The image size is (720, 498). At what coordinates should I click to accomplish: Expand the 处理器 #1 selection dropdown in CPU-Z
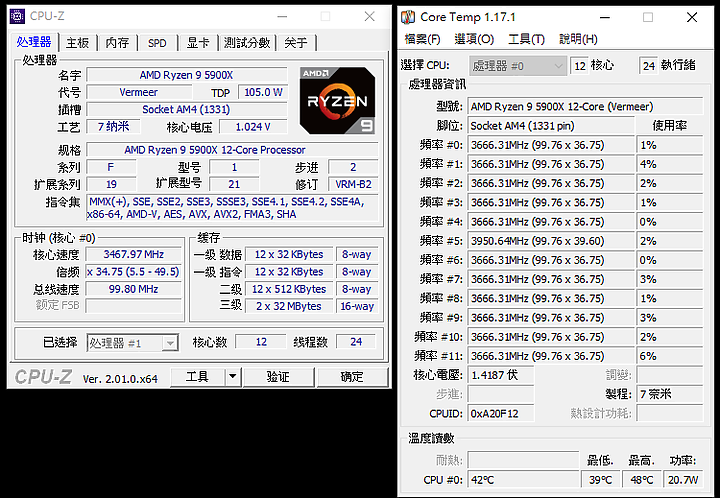[132, 343]
